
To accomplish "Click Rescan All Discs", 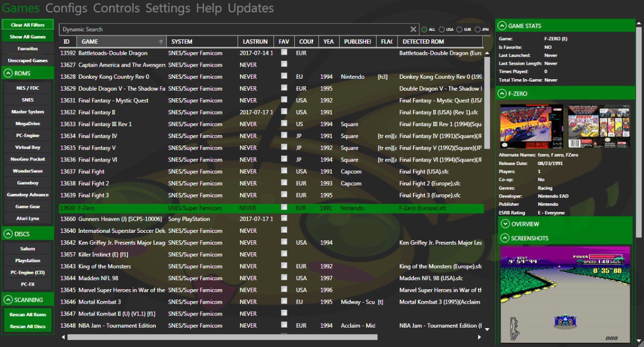I will [28, 327].
